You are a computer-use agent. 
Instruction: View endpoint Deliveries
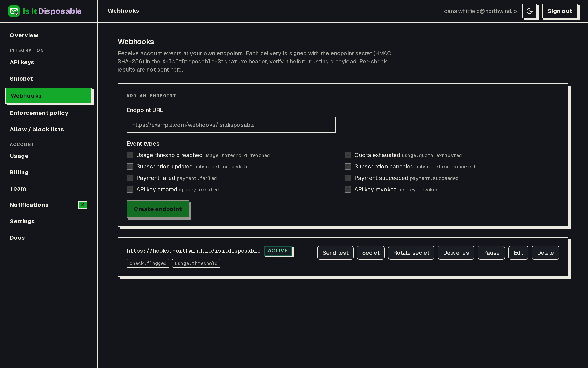coord(456,253)
